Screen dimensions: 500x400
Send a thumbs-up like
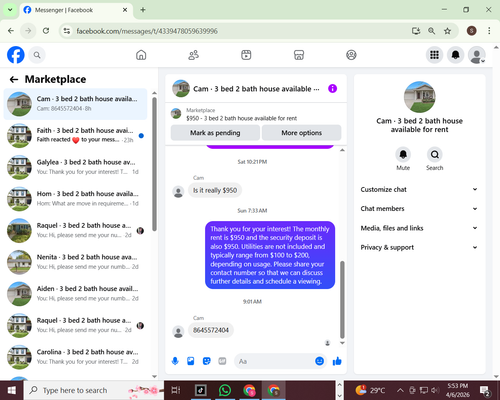click(x=337, y=361)
